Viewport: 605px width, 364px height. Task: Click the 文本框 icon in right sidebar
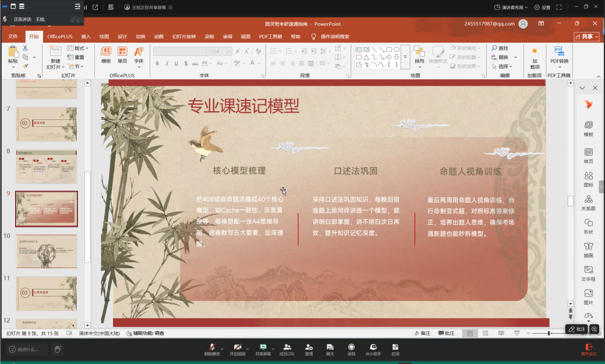pyautogui.click(x=589, y=273)
